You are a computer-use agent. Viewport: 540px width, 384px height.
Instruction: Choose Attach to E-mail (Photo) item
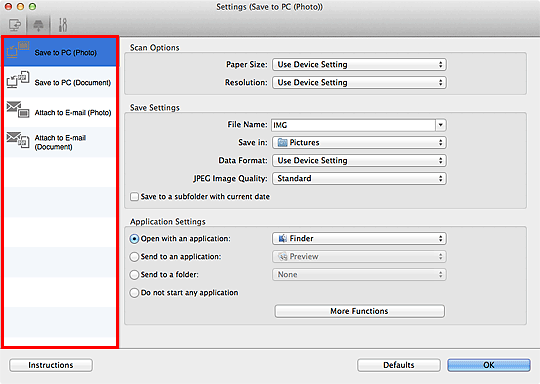60,112
